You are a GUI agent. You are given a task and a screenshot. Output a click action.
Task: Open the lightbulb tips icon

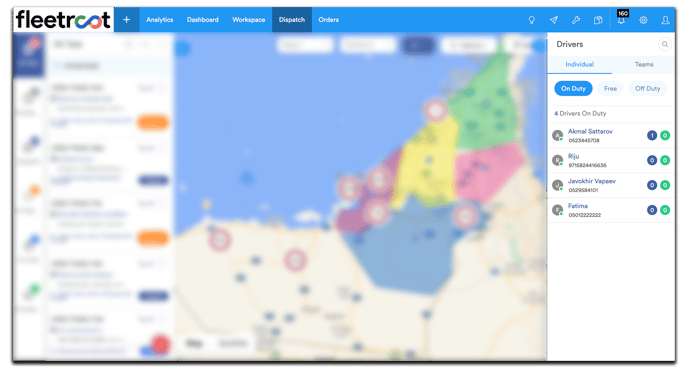531,20
